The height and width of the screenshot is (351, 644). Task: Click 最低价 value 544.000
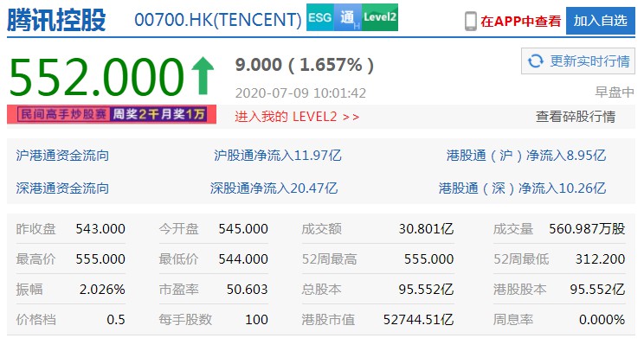coord(243,259)
